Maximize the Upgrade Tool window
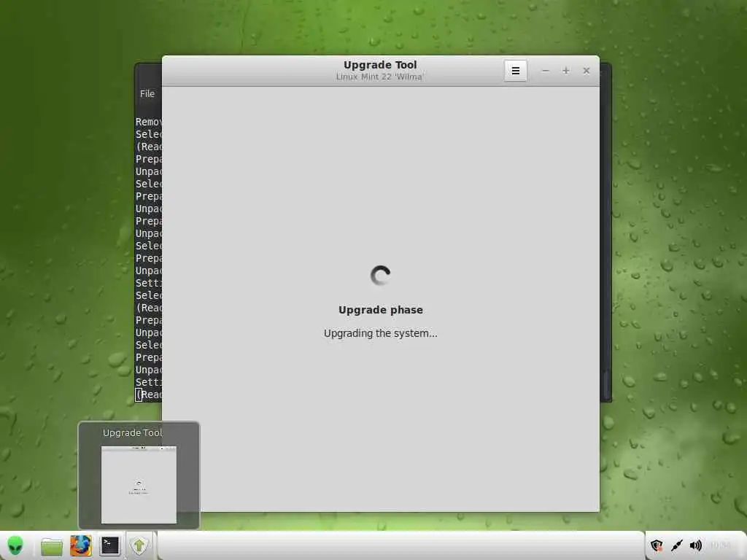 point(566,71)
